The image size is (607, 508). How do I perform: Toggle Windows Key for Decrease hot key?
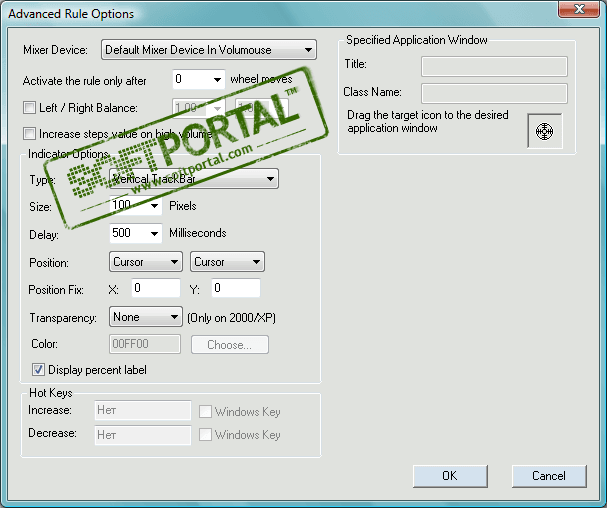(x=205, y=434)
